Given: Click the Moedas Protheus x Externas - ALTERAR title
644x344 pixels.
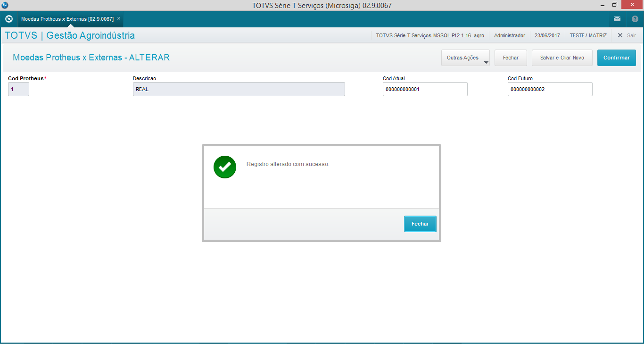Looking at the screenshot, I should [91, 58].
